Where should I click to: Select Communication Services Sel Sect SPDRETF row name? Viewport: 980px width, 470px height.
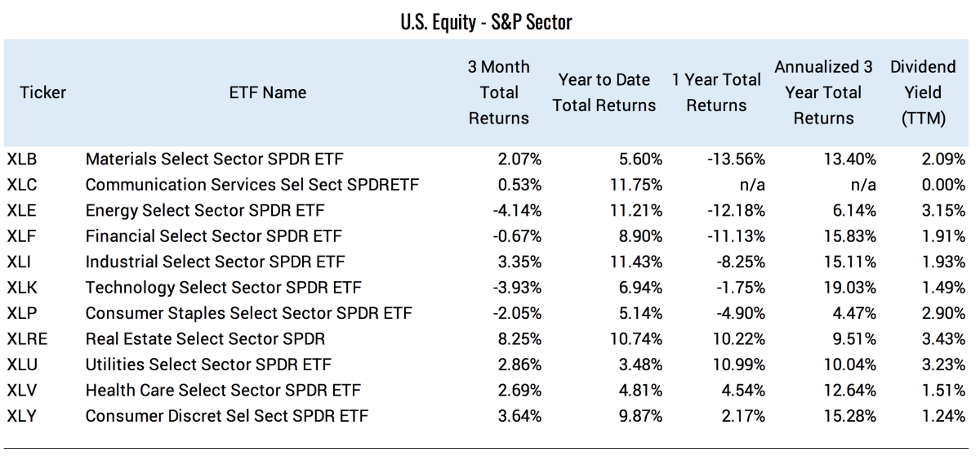coord(252,185)
